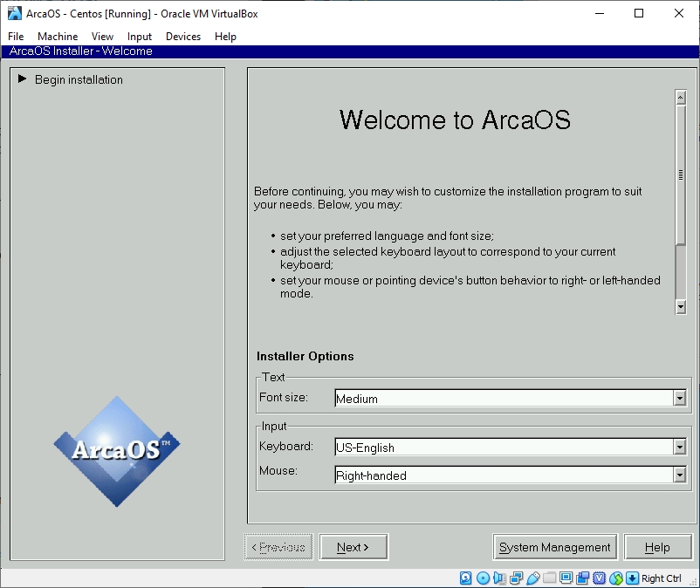Viewport: 700px width, 588px height.
Task: Open the View menu
Action: point(102,37)
